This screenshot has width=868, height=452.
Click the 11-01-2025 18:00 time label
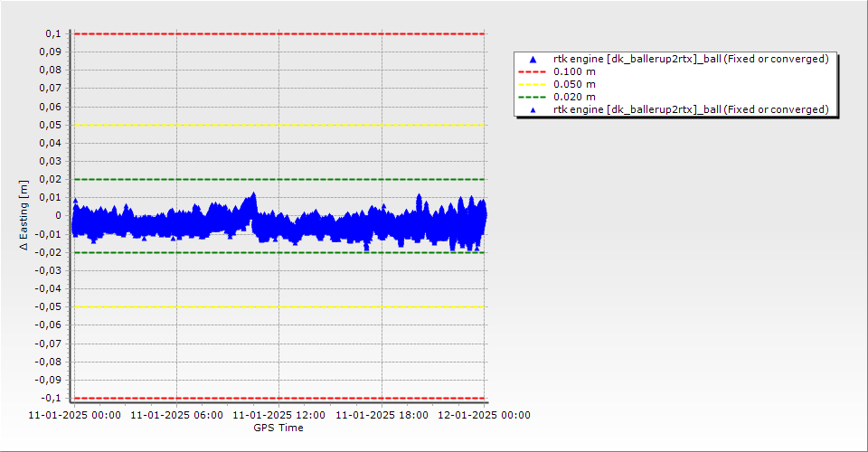pyautogui.click(x=382, y=415)
